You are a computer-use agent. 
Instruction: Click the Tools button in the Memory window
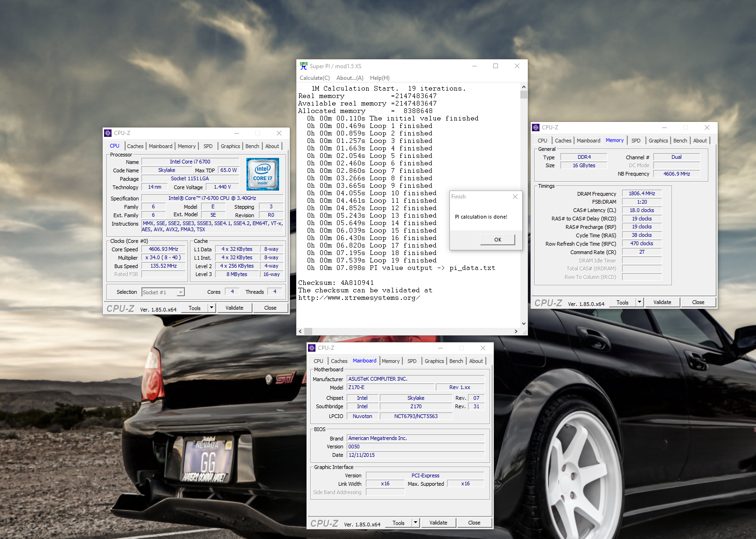[623, 303]
